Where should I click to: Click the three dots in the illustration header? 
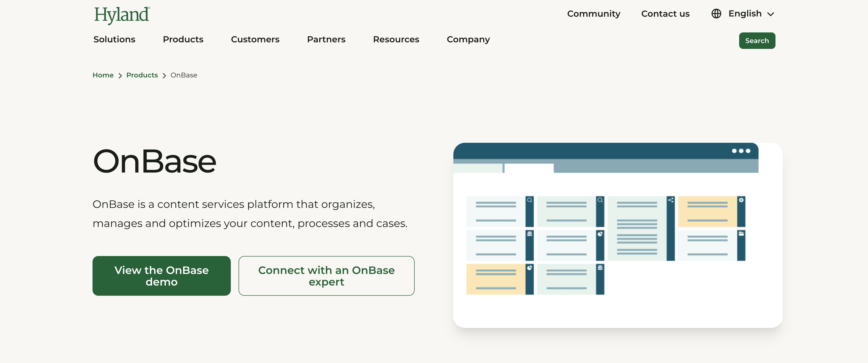(x=741, y=151)
